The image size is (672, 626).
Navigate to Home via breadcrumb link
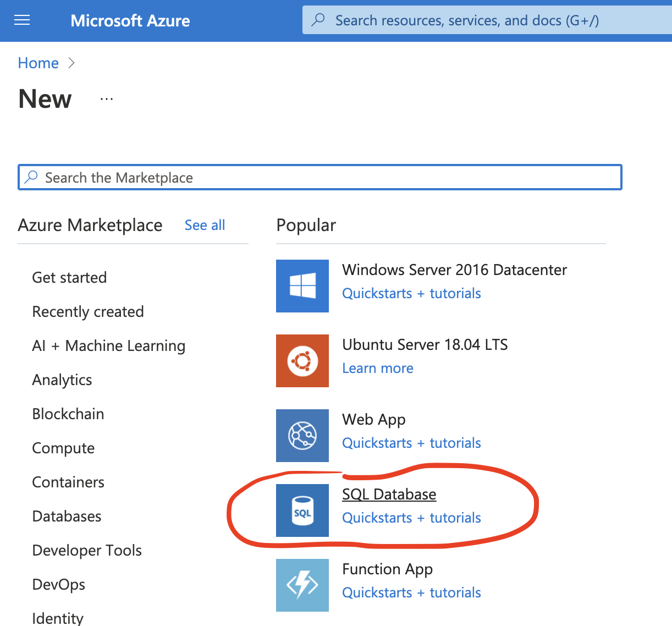pos(38,63)
